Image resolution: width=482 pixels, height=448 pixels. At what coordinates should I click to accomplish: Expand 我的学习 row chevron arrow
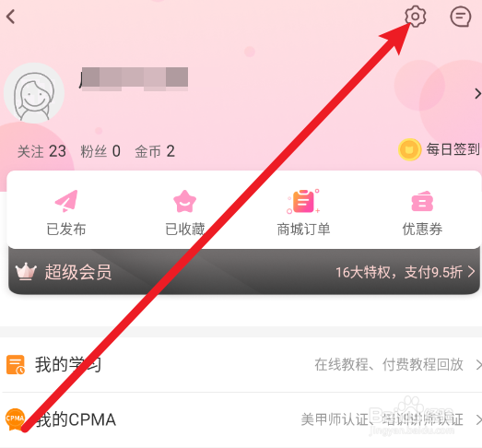(478, 365)
